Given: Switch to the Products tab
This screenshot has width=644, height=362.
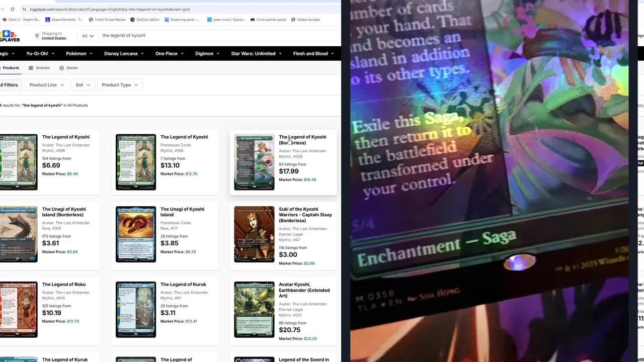Looking at the screenshot, I should (10, 68).
